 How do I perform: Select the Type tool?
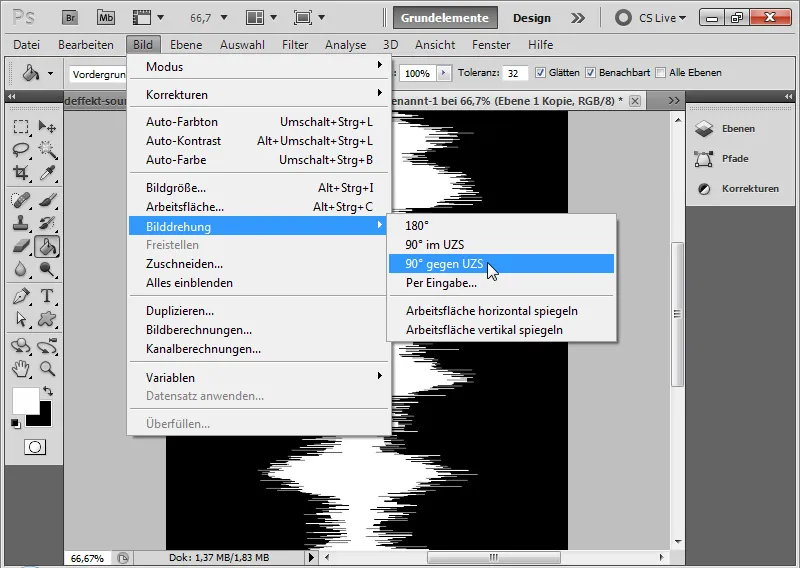[47, 296]
